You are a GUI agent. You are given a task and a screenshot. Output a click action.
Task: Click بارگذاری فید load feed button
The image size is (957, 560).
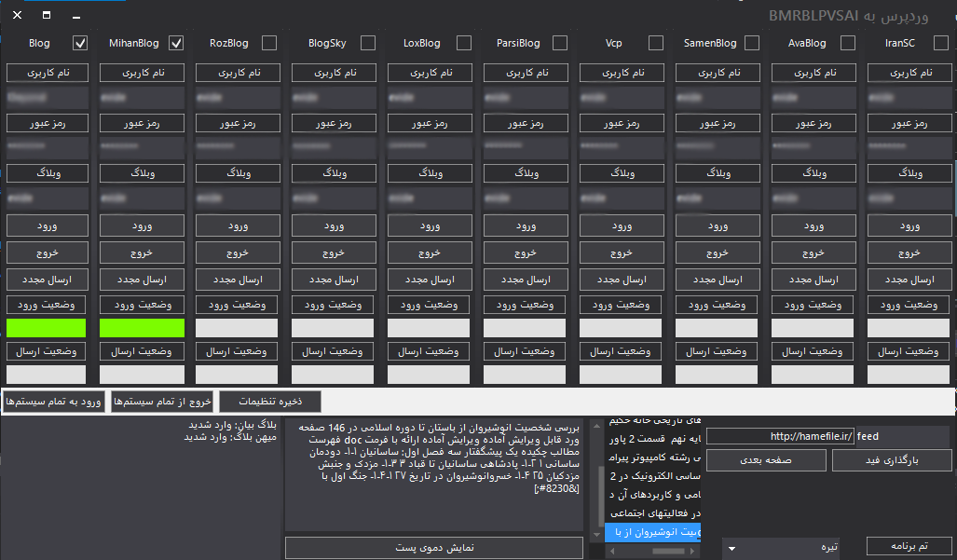(892, 460)
